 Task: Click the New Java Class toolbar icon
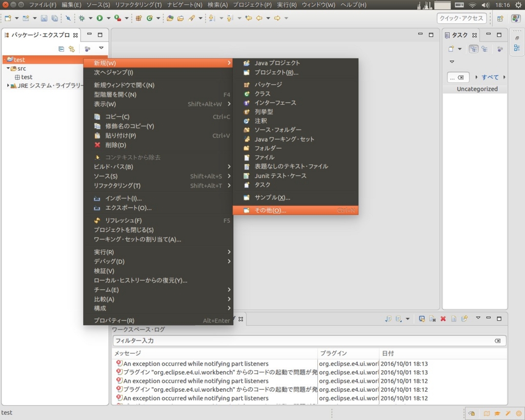[149, 18]
